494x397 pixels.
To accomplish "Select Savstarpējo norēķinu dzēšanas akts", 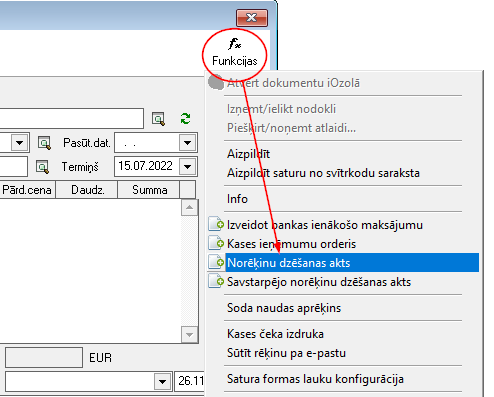I will [x=343, y=282].
